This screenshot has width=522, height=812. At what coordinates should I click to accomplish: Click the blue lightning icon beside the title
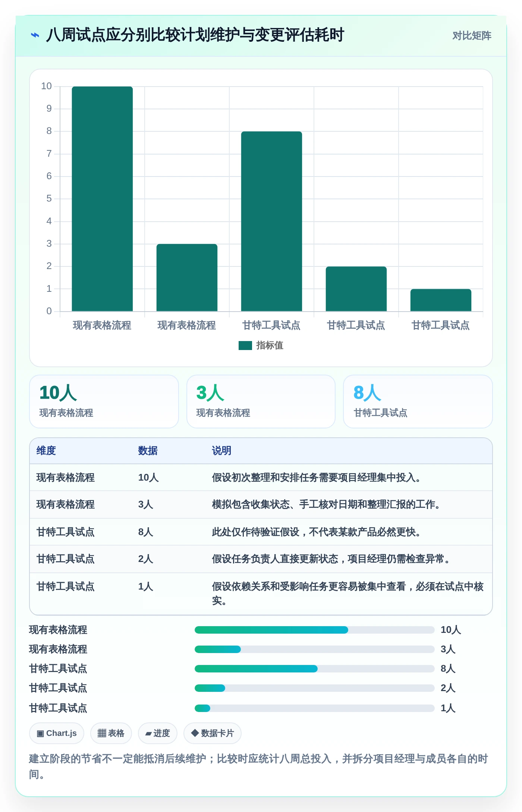35,35
